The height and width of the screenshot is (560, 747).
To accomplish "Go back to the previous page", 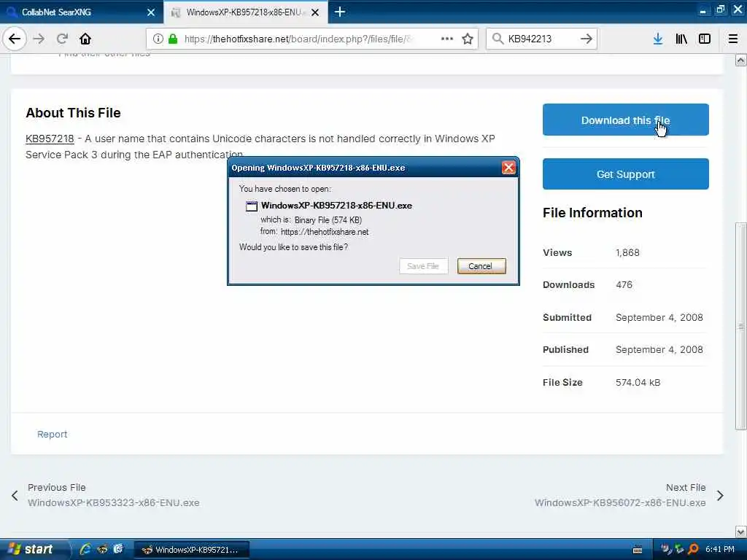I will [15, 39].
